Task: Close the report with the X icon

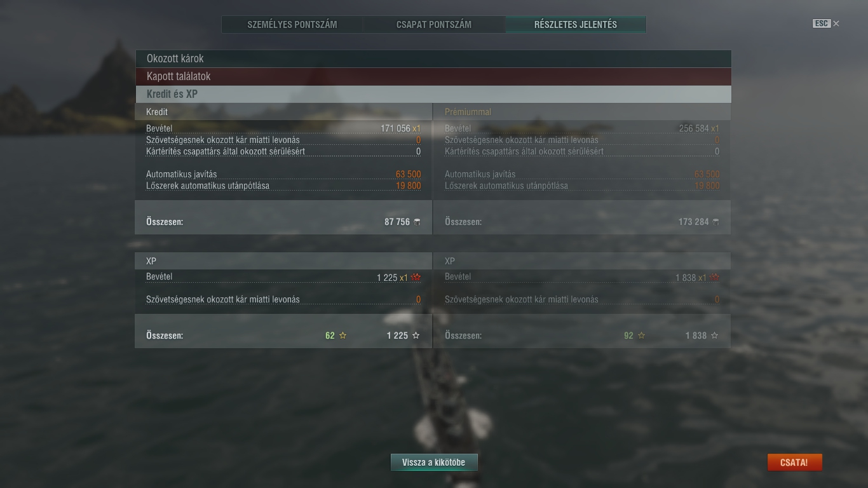Action: coord(836,24)
